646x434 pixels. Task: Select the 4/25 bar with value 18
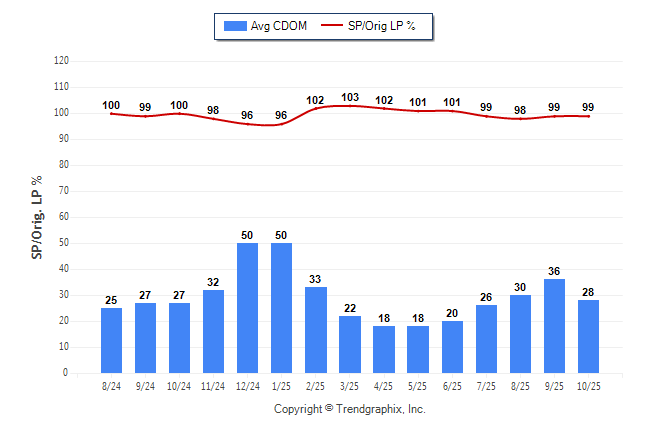point(384,350)
